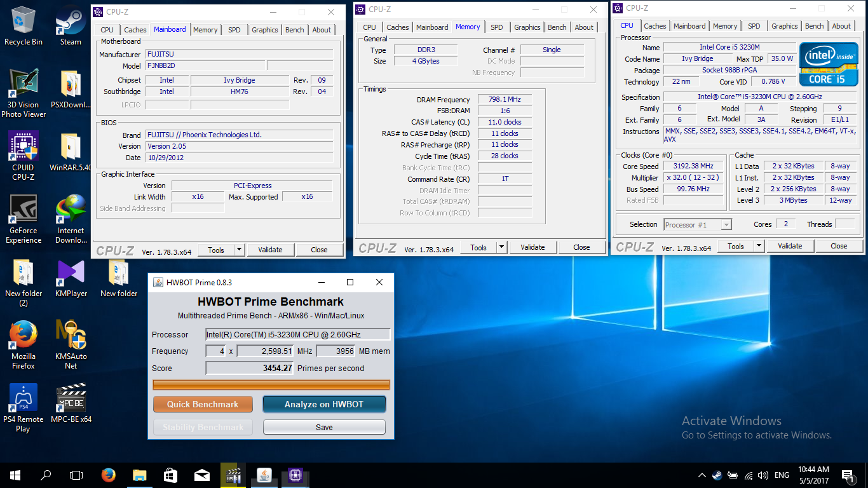Screen dimensions: 868x488
Task: Open Internet Download Manager shortcut
Action: click(x=71, y=219)
